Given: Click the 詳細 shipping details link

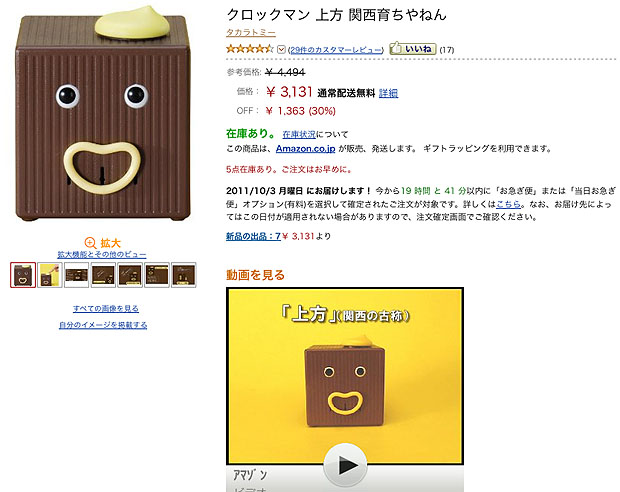Looking at the screenshot, I should (x=388, y=93).
